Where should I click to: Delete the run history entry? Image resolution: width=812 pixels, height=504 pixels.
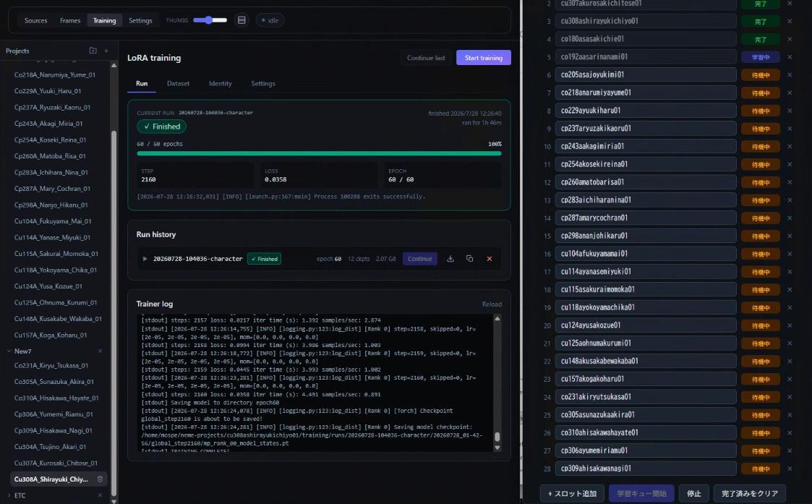pos(490,258)
